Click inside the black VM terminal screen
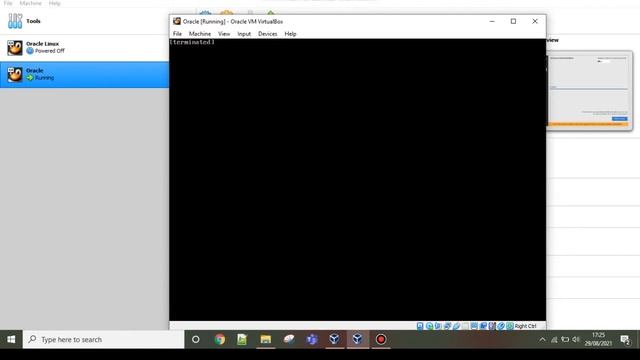The image size is (640, 360). (x=358, y=180)
